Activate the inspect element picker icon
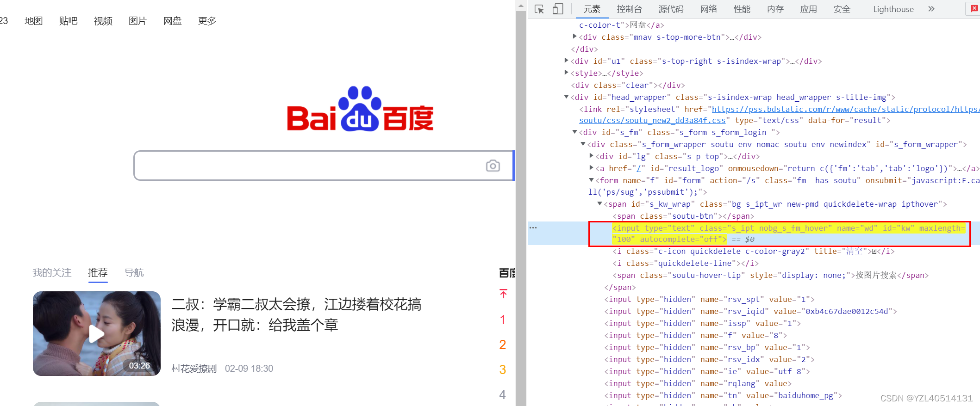 (x=539, y=9)
